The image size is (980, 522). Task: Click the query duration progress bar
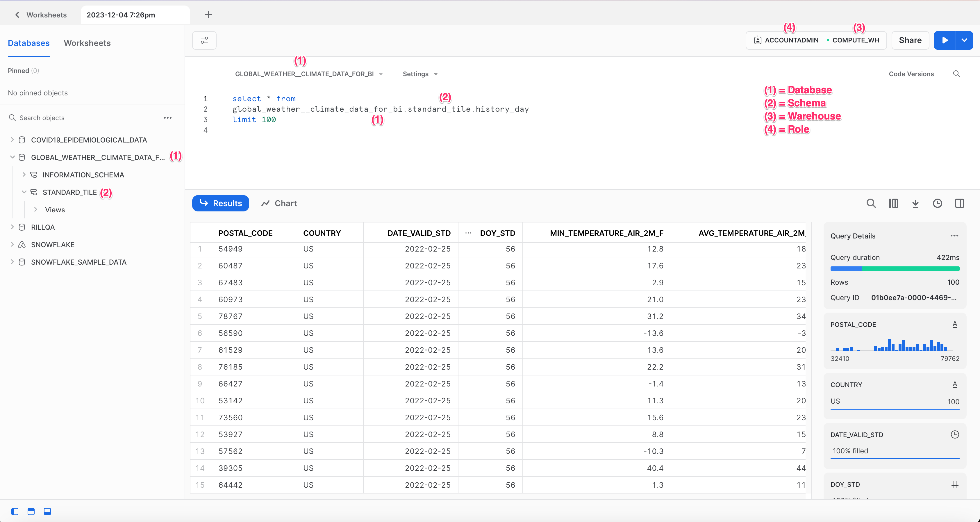[x=895, y=269]
